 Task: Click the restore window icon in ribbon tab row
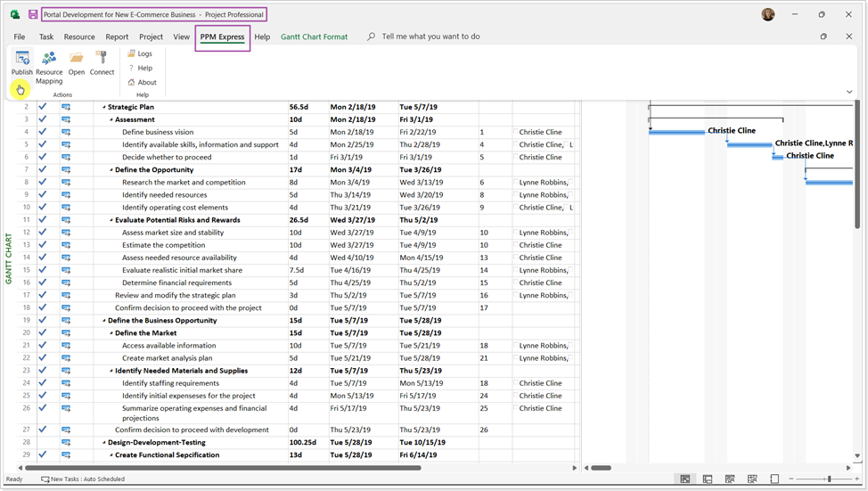(823, 37)
